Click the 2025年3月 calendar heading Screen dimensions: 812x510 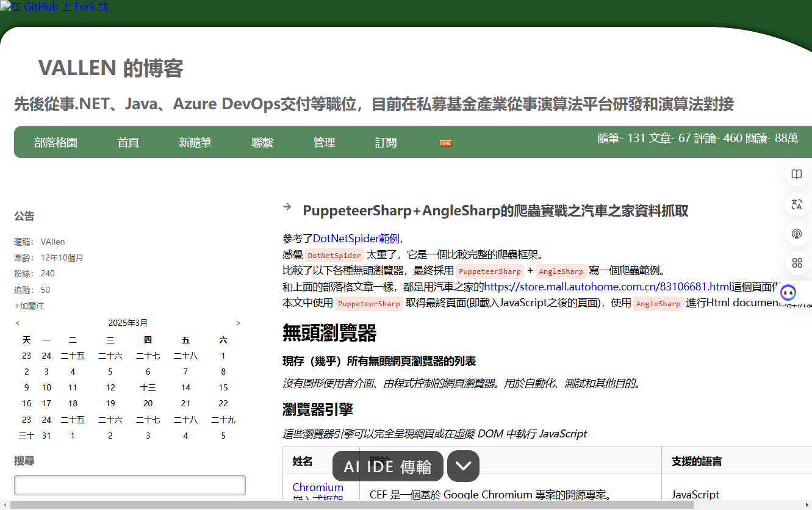(128, 323)
